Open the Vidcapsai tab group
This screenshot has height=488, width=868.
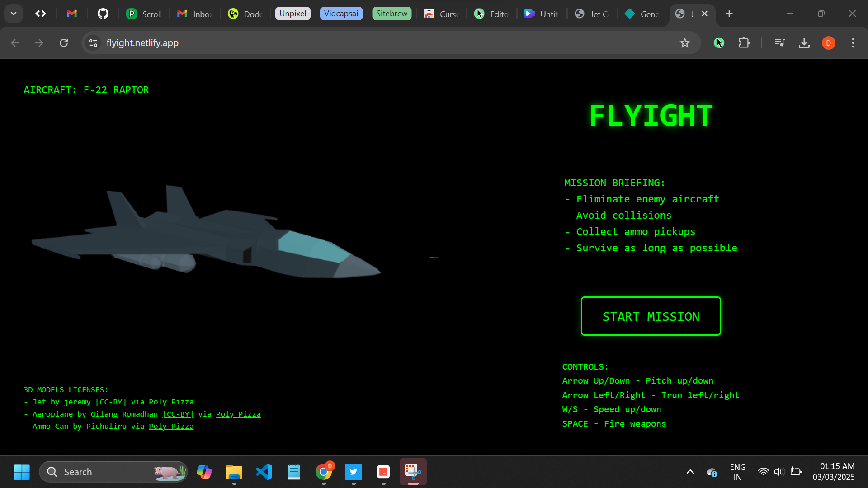coord(341,14)
